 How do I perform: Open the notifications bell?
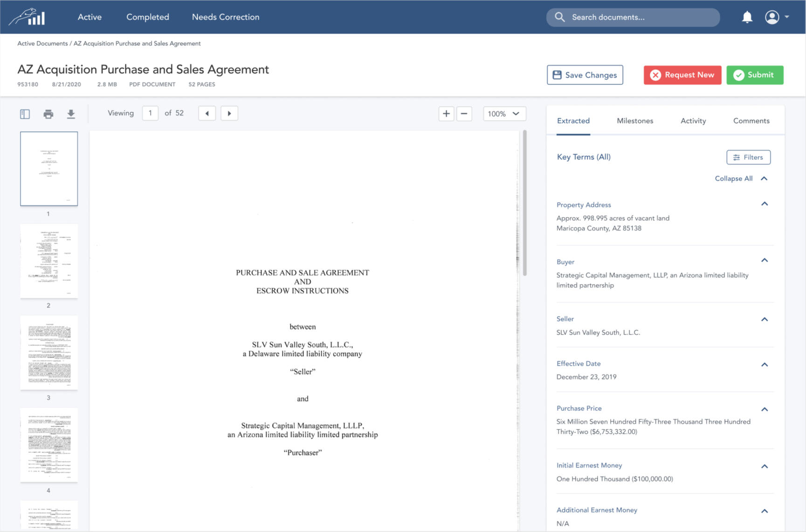click(747, 17)
